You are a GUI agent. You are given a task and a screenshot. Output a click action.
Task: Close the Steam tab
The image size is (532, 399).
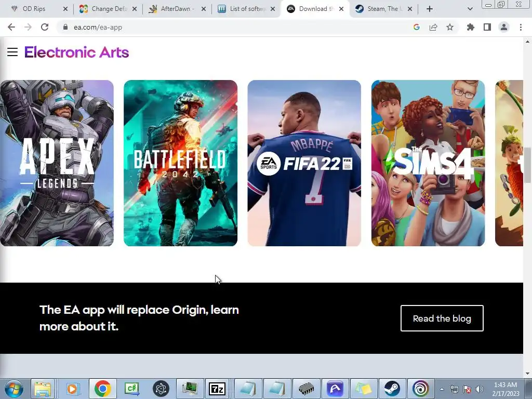410,9
